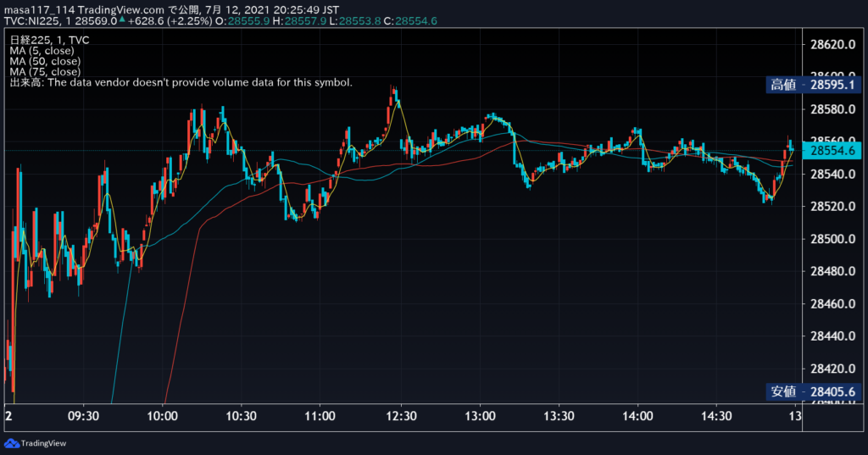Image resolution: width=868 pixels, height=455 pixels.
Task: Click the 10:00 time axis label
Action: pos(162,416)
